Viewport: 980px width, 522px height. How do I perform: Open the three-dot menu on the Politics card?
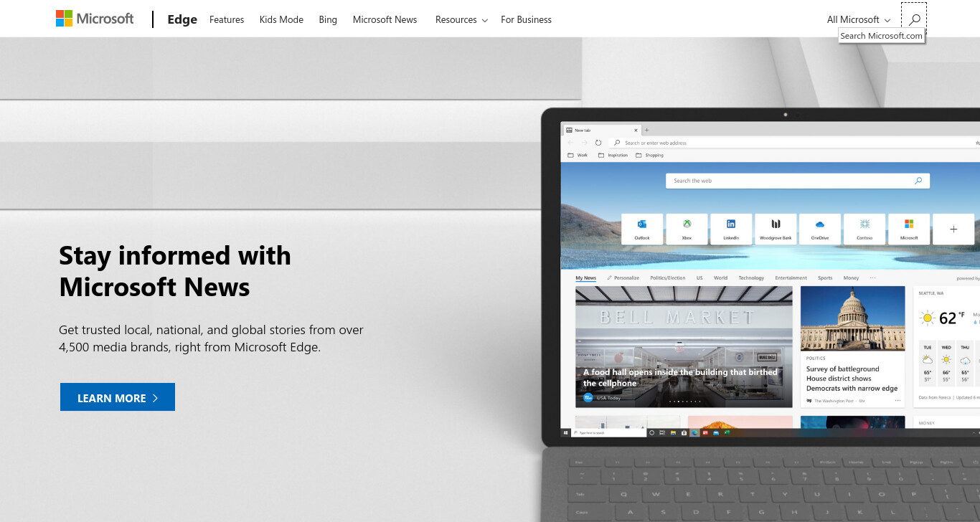click(x=897, y=401)
